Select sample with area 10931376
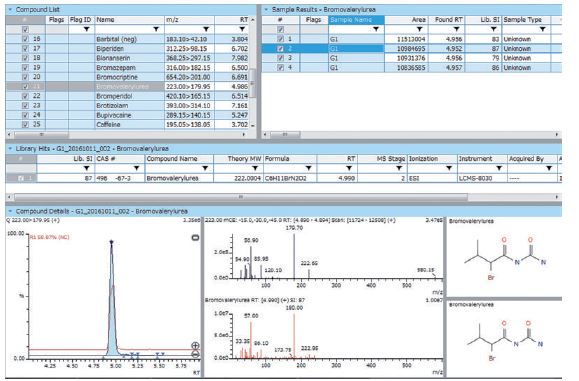 click(x=412, y=58)
